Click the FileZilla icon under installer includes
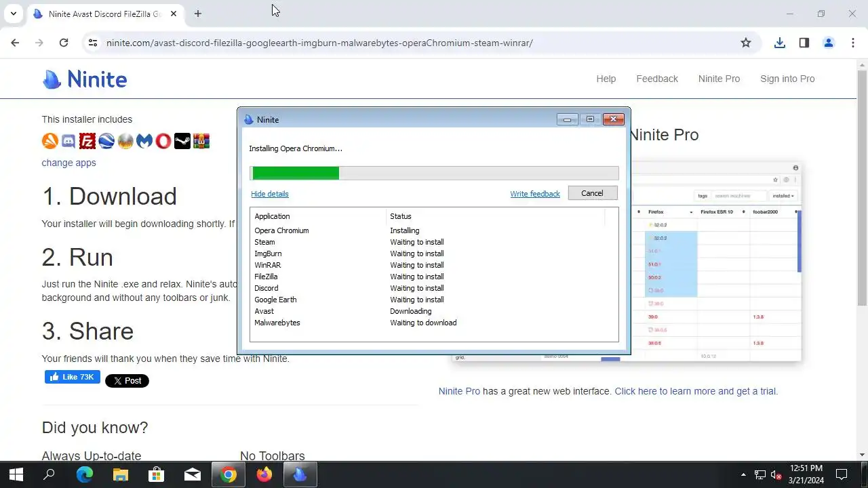This screenshot has width=868, height=488. (87, 141)
